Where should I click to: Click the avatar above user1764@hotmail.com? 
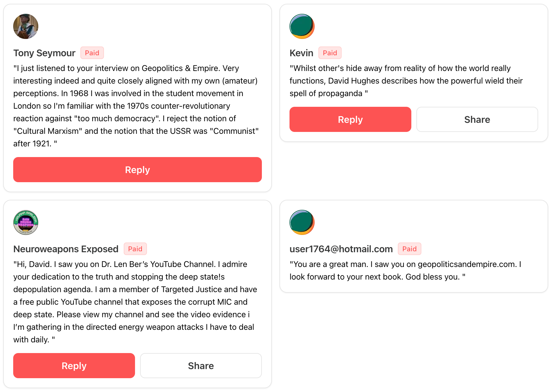point(302,222)
